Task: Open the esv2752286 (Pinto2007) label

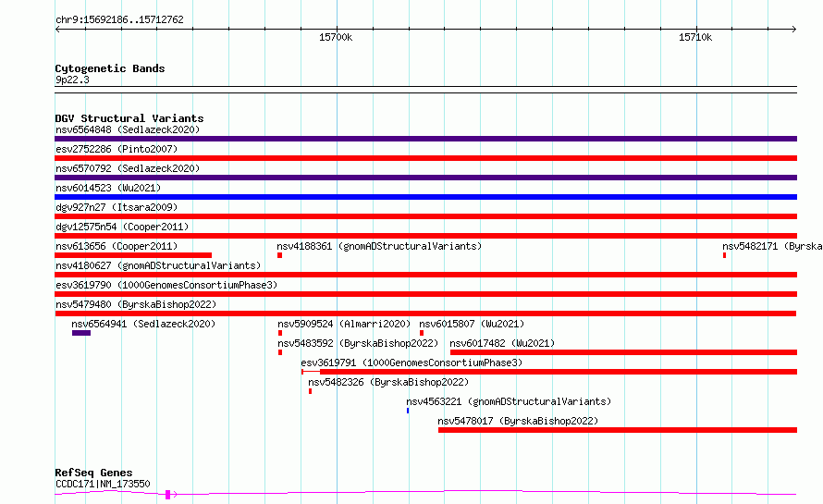Action: (x=117, y=149)
